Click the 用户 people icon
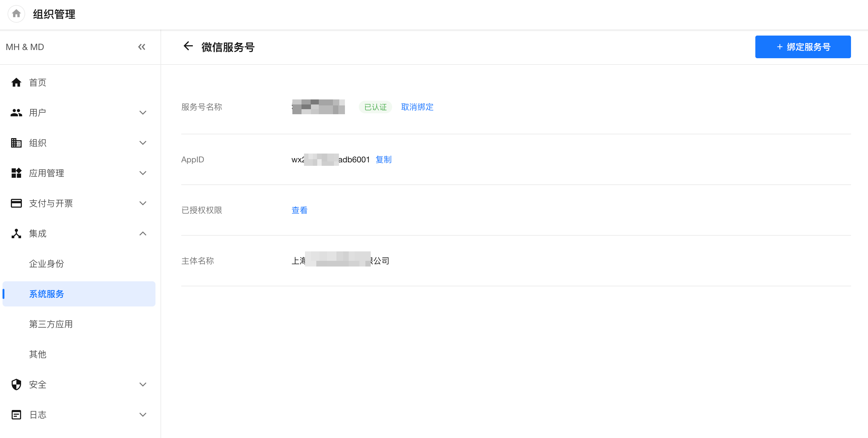This screenshot has height=438, width=868. 16,113
